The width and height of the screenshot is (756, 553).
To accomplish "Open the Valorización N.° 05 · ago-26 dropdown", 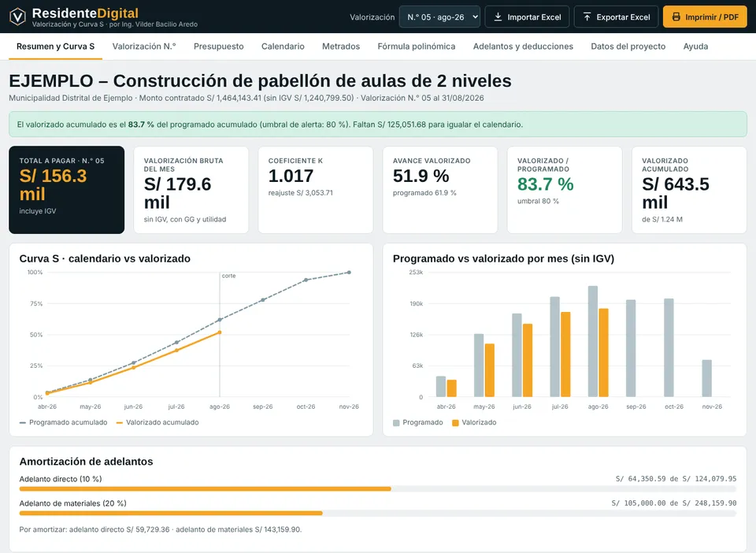I will 439,17.
